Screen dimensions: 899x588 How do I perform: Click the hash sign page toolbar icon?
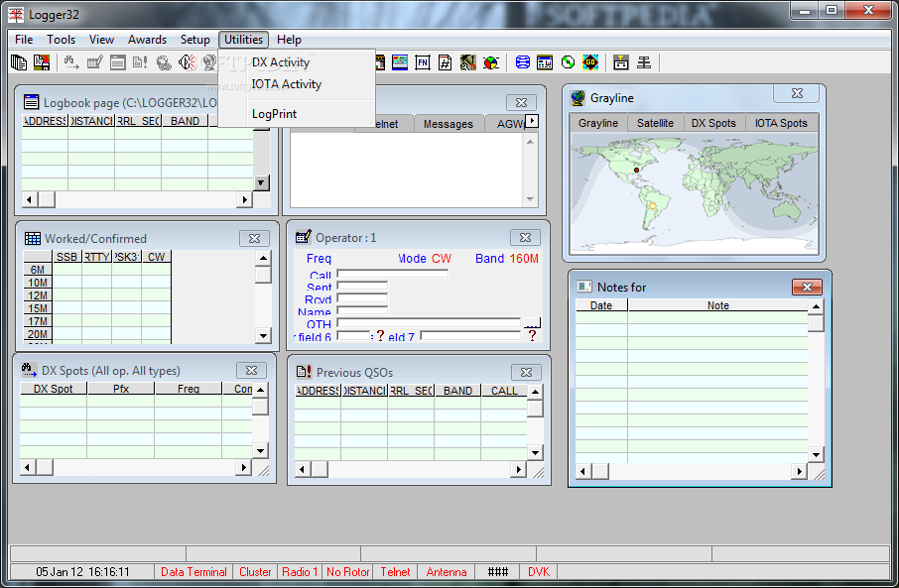(445, 62)
